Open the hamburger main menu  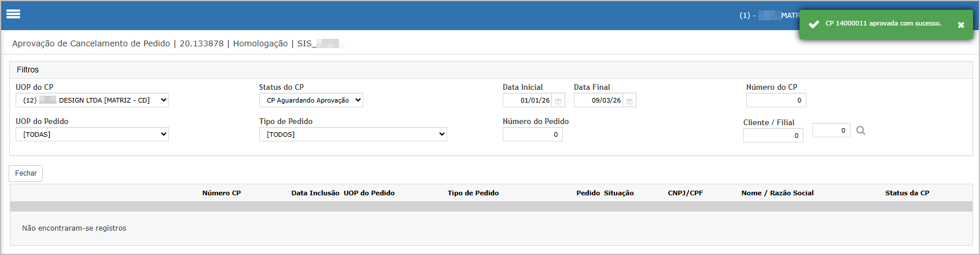[x=13, y=14]
